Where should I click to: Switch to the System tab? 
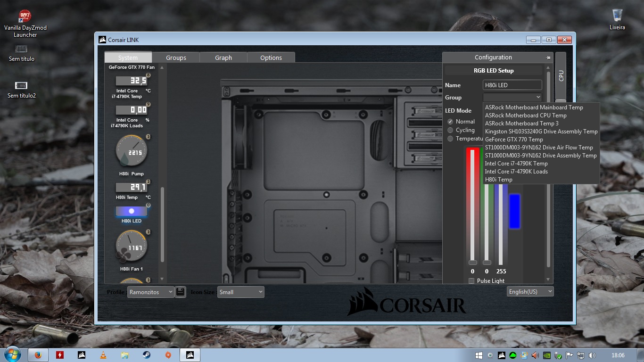(x=128, y=58)
